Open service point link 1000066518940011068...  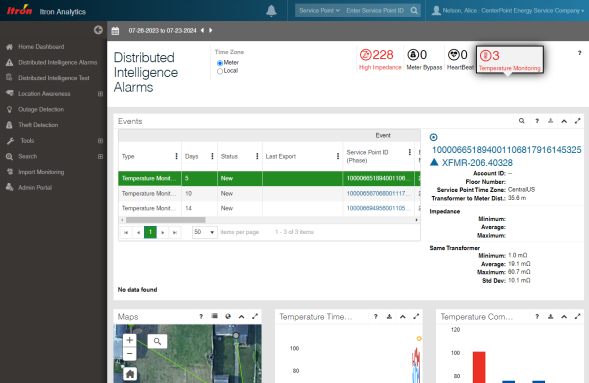click(506, 150)
